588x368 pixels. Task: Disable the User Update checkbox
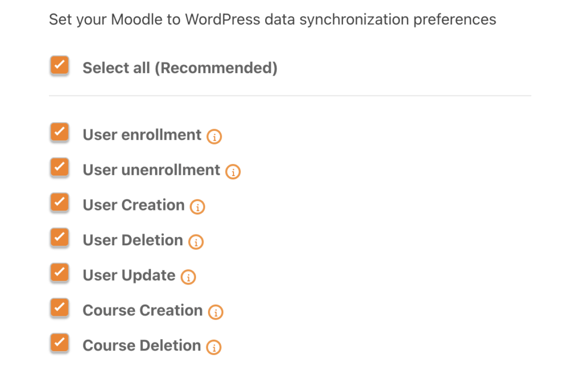[x=59, y=273]
